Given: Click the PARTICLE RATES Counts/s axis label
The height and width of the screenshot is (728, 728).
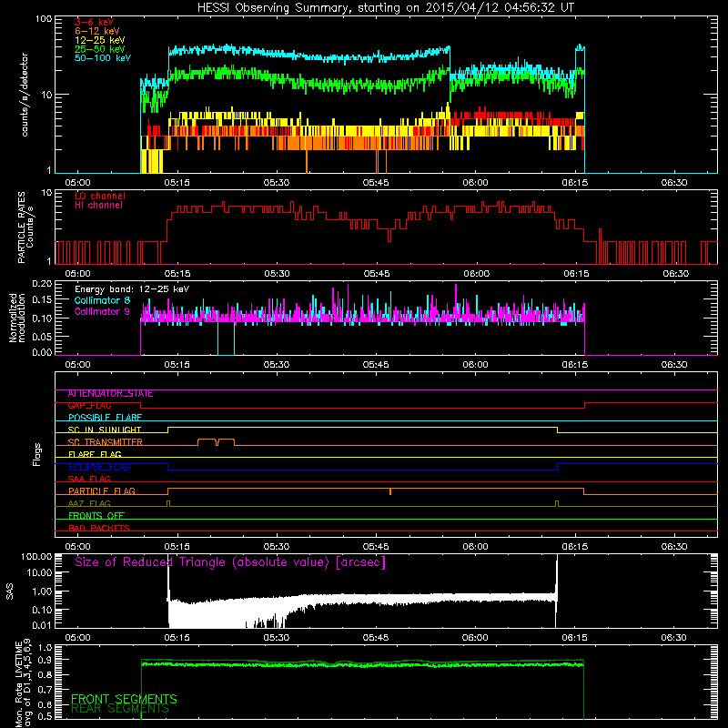Looking at the screenshot, I should pyautogui.click(x=25, y=227).
